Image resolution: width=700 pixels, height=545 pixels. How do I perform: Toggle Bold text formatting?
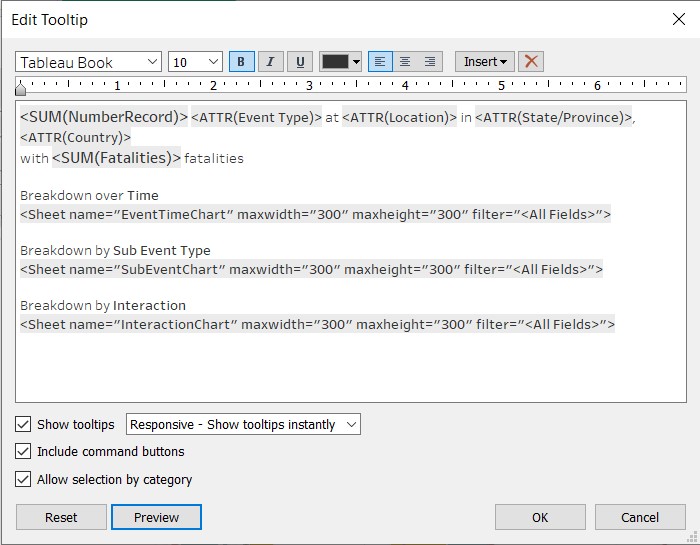coord(242,62)
